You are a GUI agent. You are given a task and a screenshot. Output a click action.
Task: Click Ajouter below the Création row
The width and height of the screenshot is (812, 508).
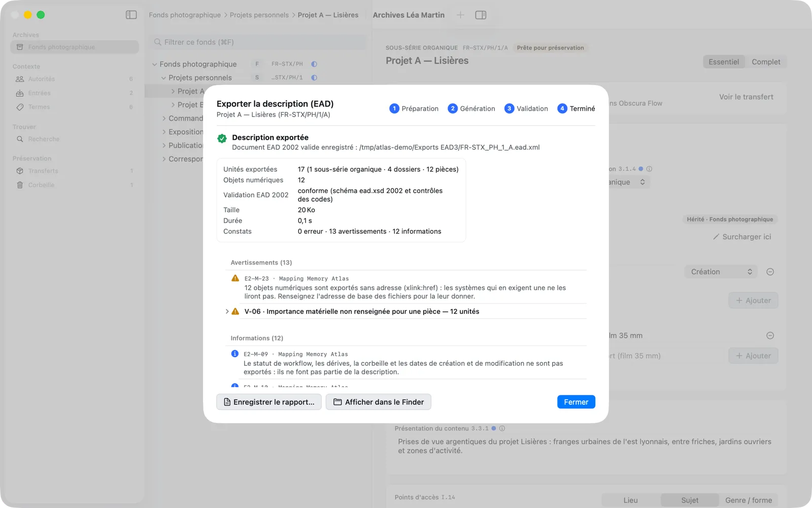click(x=753, y=300)
